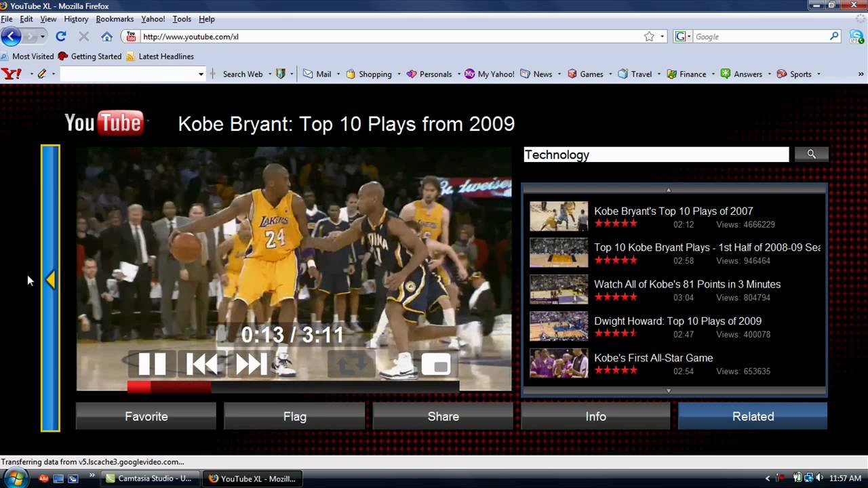Show more Yahoo toolbar items chevron

[862, 74]
